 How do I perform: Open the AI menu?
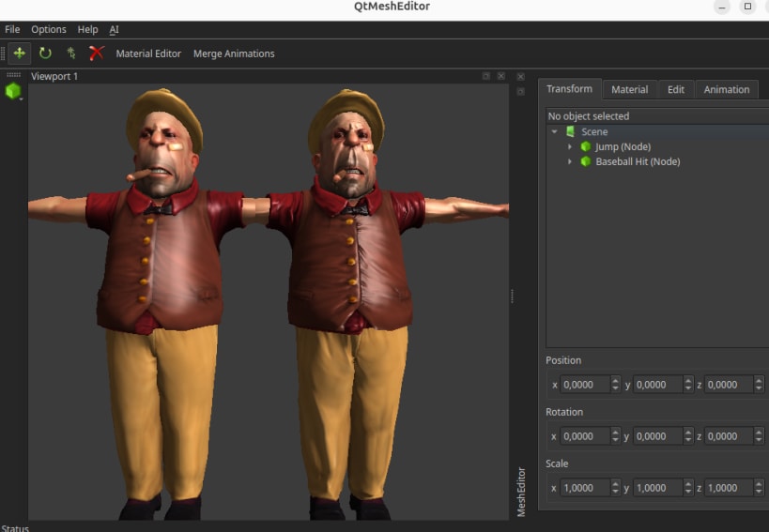pyautogui.click(x=114, y=29)
